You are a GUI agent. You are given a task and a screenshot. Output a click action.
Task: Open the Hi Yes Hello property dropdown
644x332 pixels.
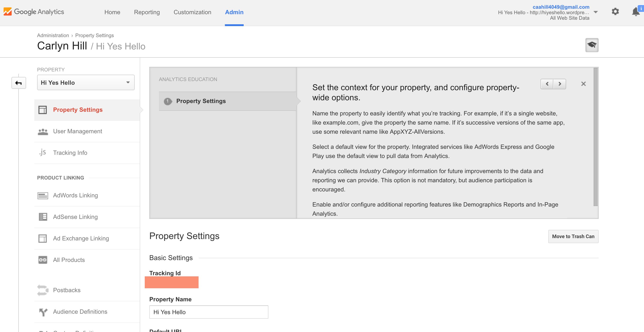click(86, 82)
